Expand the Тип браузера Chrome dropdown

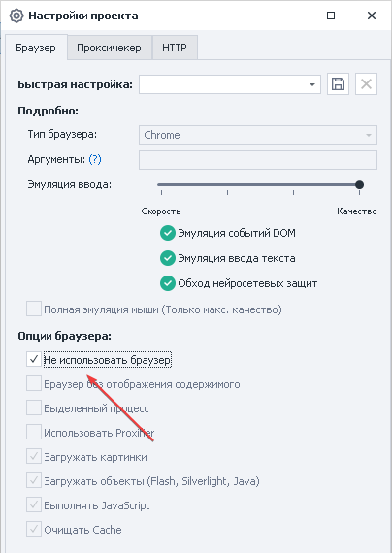tap(258, 135)
